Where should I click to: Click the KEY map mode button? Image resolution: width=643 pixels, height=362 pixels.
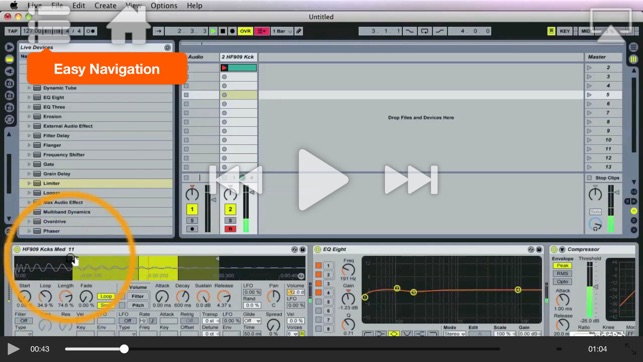tap(564, 31)
